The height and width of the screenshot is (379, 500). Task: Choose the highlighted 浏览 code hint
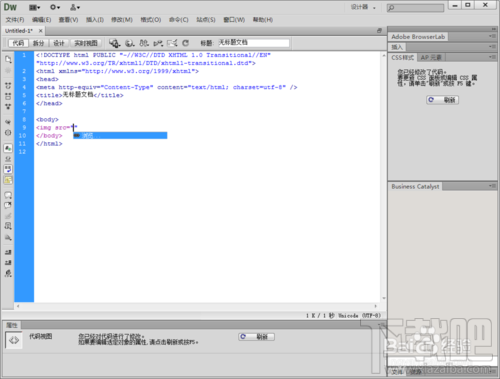click(x=120, y=136)
